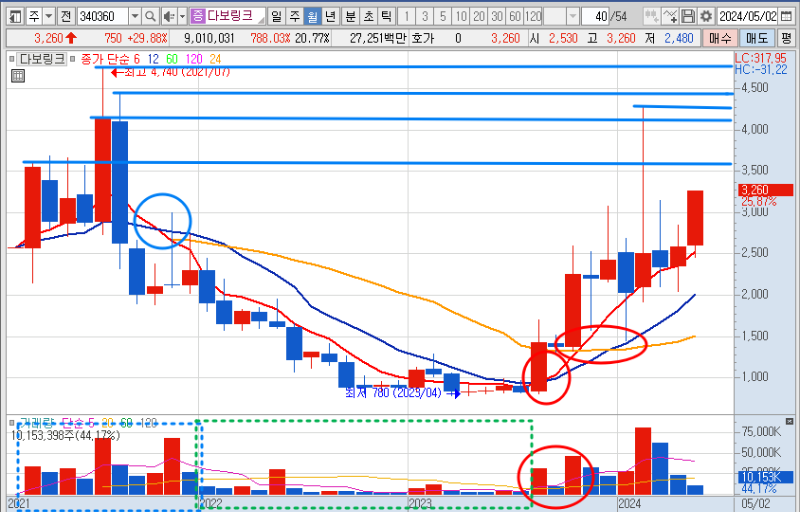Click the 2022 label on time axis
Viewport: 800px width, 512px height.
point(211,504)
